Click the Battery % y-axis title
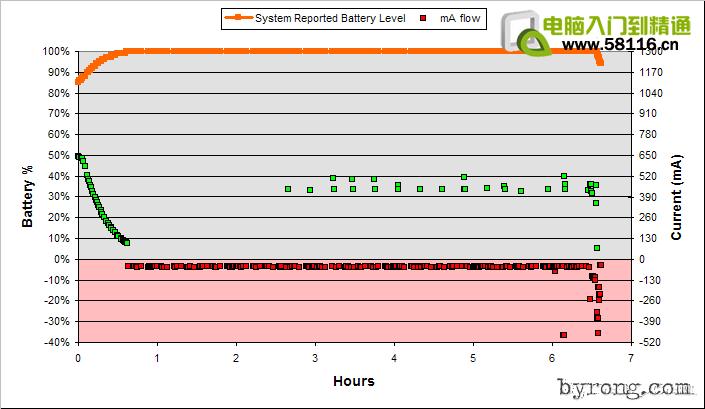This screenshot has height=409, width=705. 28,196
